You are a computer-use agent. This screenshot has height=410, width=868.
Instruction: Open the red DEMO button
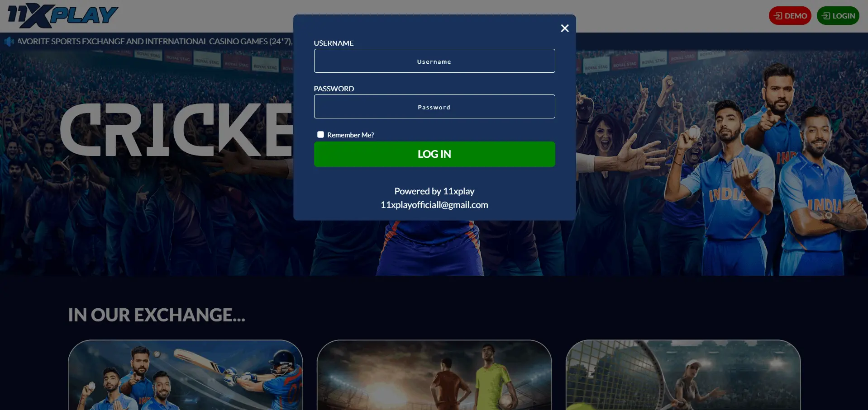click(790, 16)
